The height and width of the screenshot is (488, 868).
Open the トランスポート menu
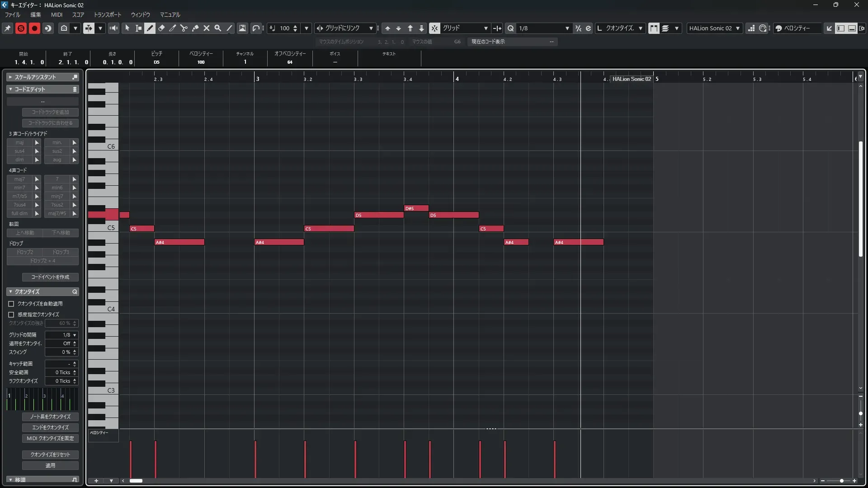[x=107, y=14]
